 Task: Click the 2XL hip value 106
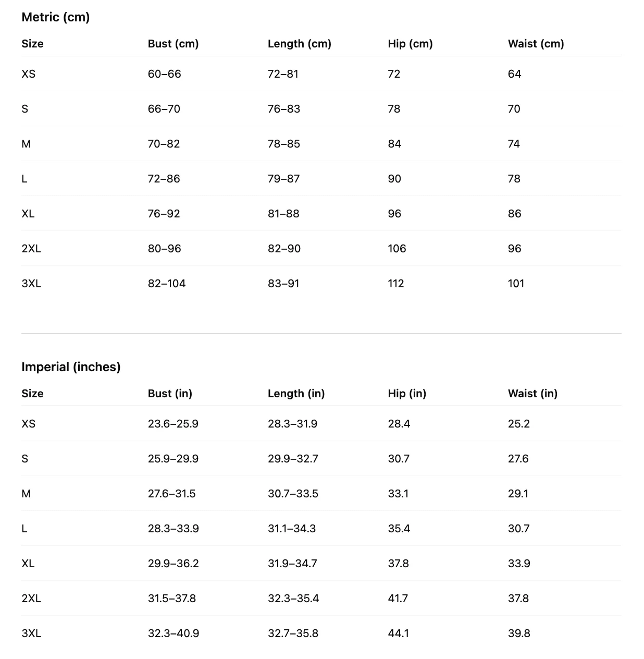coord(397,249)
